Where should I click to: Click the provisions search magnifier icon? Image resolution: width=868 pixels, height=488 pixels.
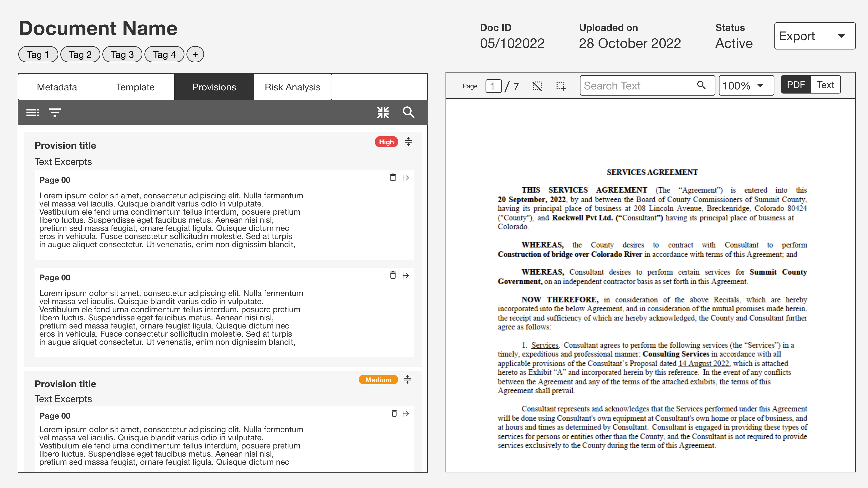[408, 112]
